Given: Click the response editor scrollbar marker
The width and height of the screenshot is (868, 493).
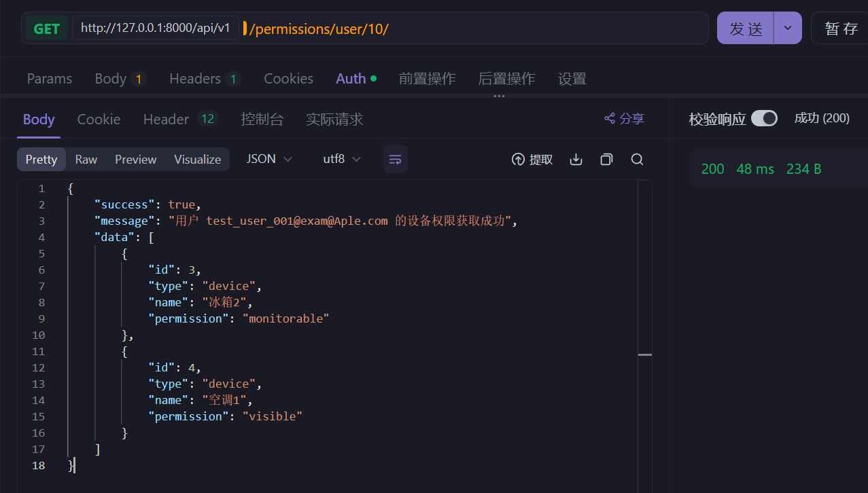Looking at the screenshot, I should (x=645, y=354).
